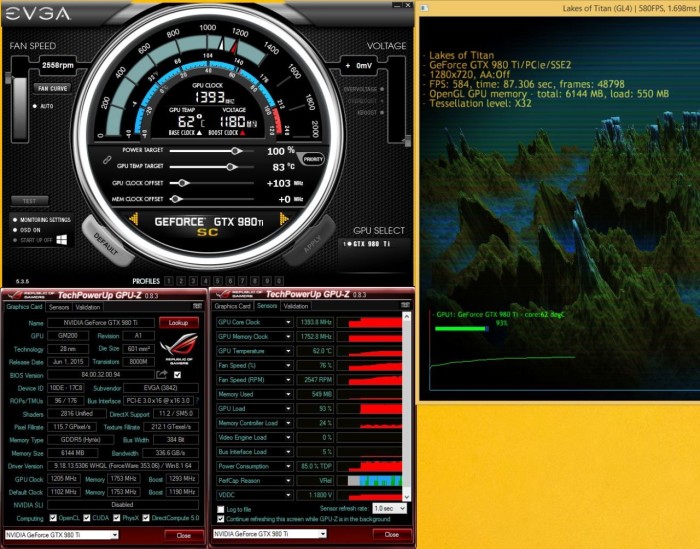Open the GPU Load sensor dropdown

click(288, 408)
